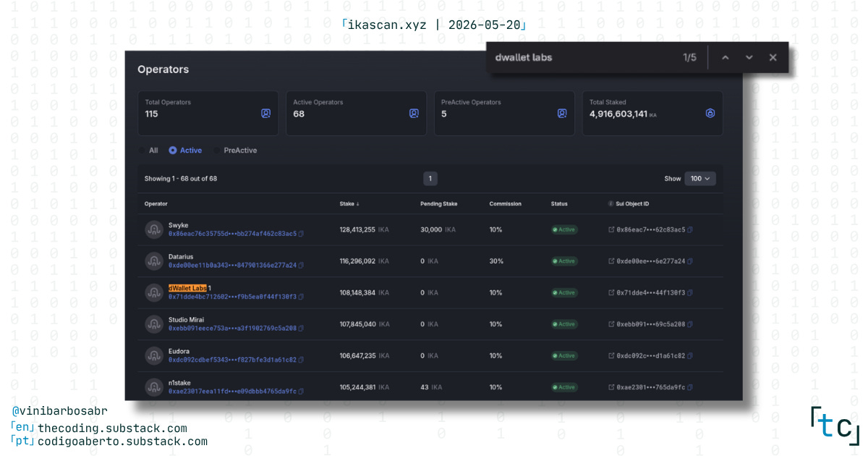Go to previous find-in-page match

click(726, 58)
